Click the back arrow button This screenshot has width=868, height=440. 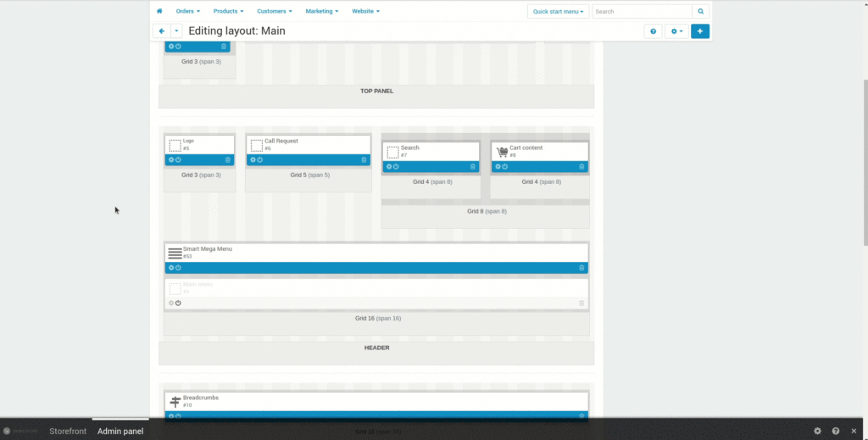click(x=161, y=31)
